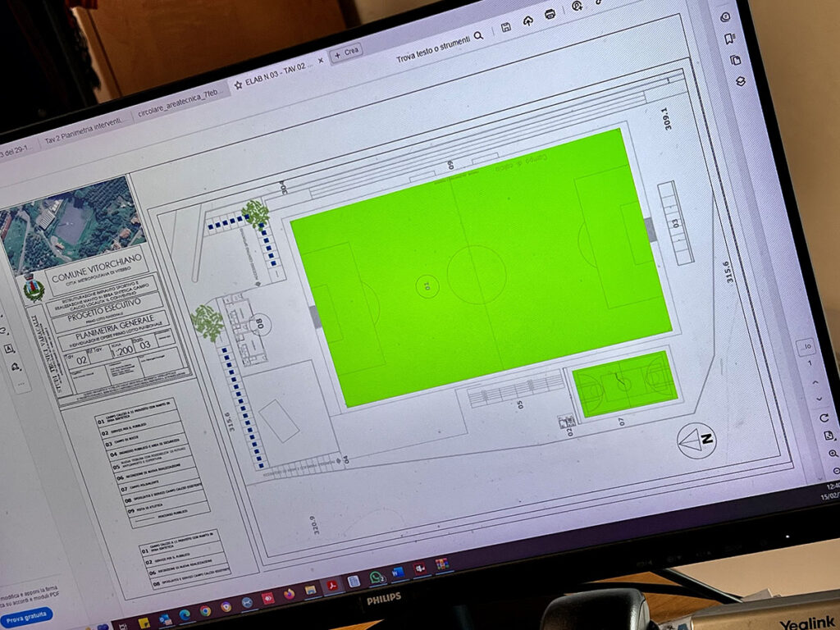Click the Print icon in the toolbar
The height and width of the screenshot is (630, 840).
[x=550, y=15]
